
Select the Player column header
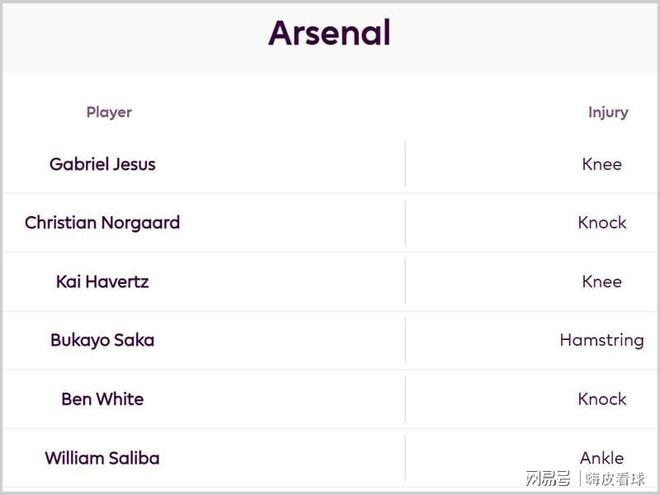(109, 112)
